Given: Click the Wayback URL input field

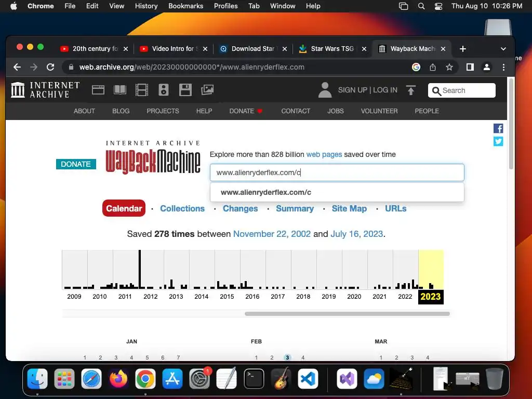Looking at the screenshot, I should tap(337, 172).
